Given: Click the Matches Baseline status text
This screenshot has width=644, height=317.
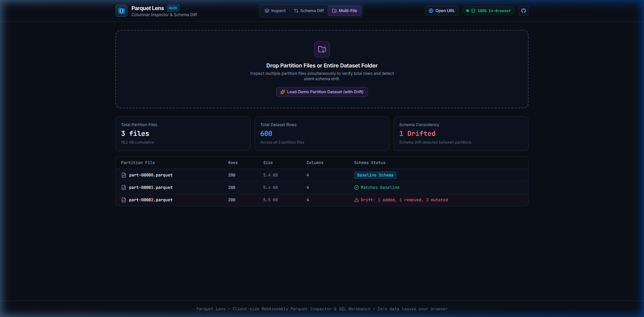Looking at the screenshot, I should [x=380, y=188].
